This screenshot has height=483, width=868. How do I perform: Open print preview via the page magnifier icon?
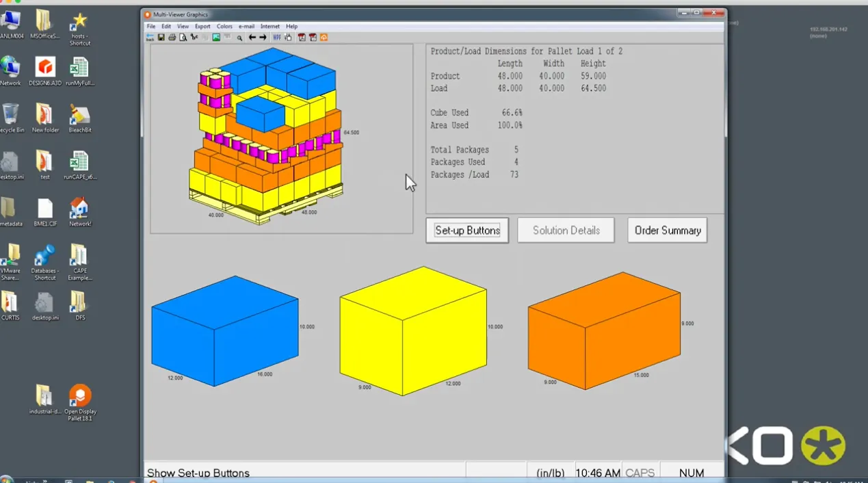182,37
